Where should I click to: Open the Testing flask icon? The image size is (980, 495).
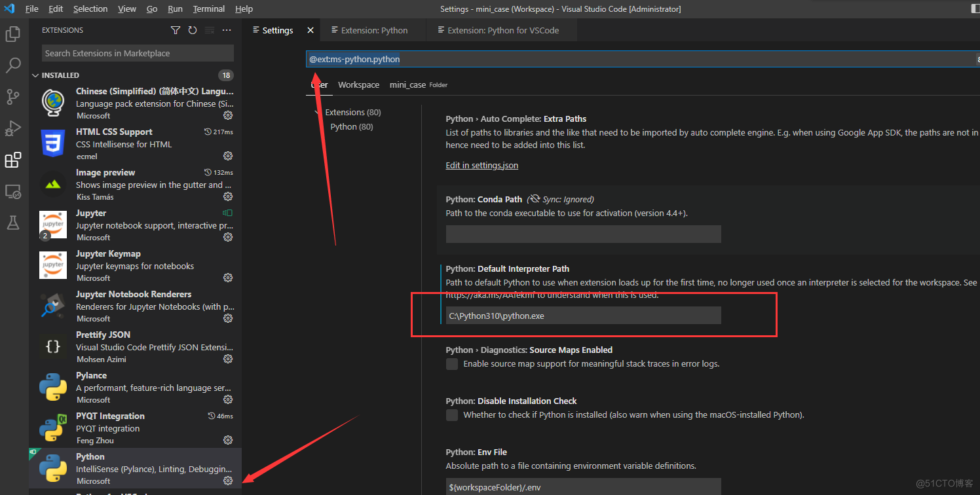pos(13,223)
